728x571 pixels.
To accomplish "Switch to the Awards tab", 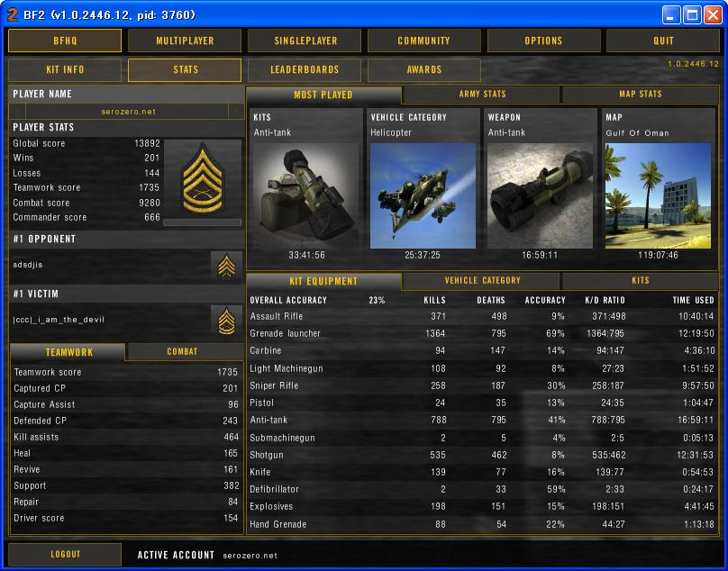I will (423, 69).
